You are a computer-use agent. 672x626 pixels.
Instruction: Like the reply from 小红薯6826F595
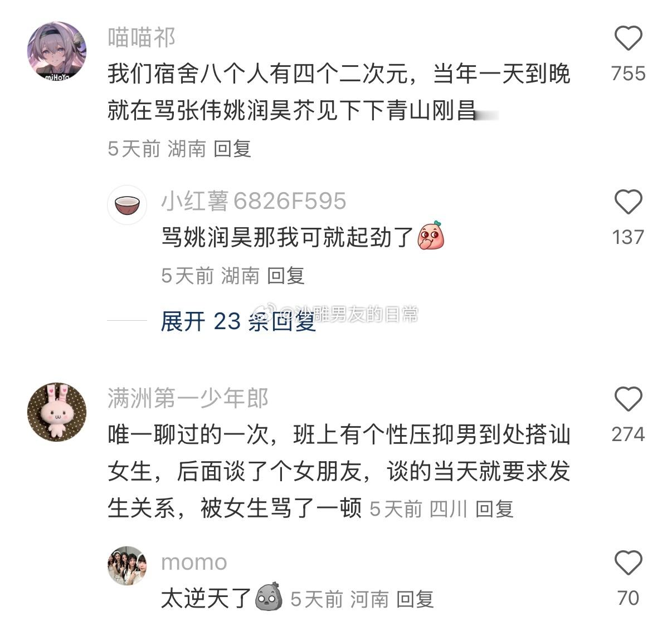coord(629,202)
